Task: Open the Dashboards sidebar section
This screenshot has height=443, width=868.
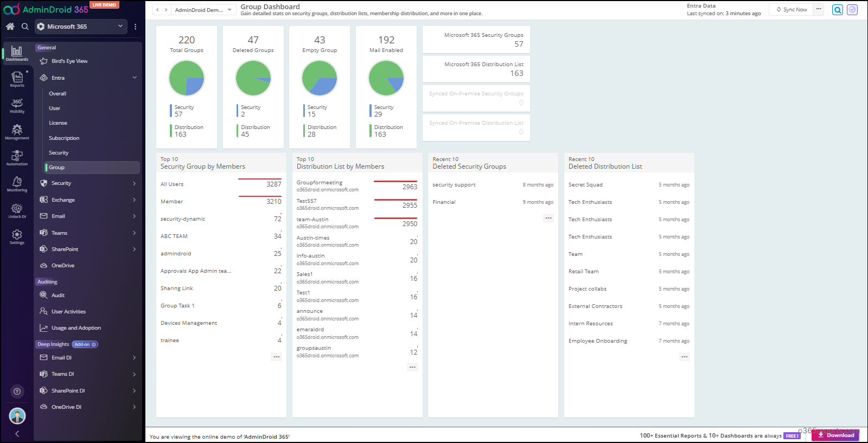Action: coord(17,54)
